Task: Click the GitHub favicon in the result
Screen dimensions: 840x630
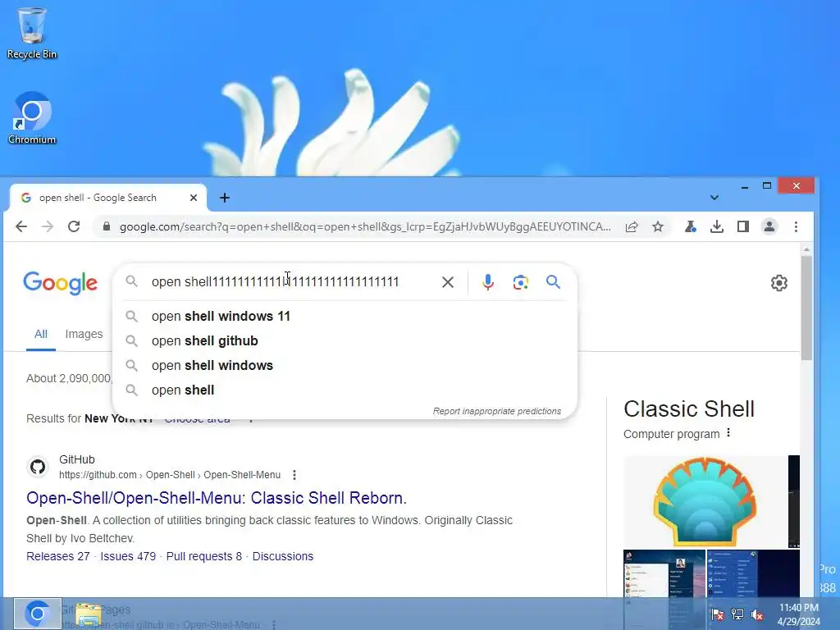Action: [x=38, y=467]
